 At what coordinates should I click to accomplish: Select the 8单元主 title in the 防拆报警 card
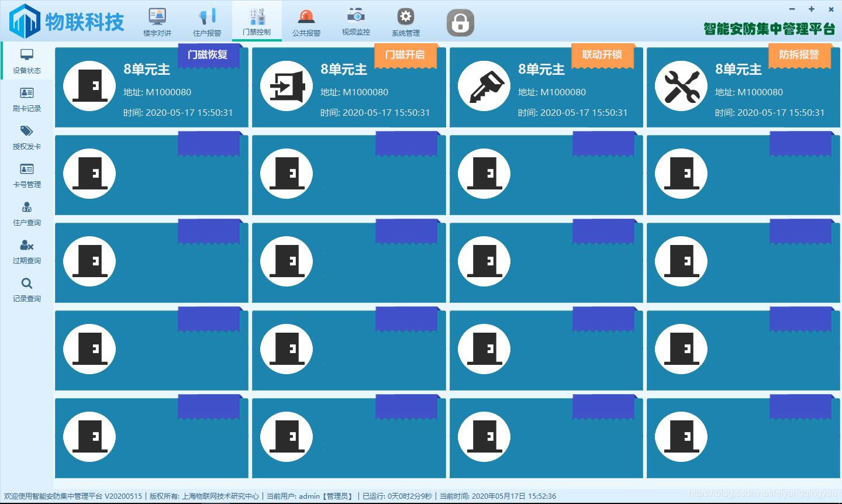(739, 70)
